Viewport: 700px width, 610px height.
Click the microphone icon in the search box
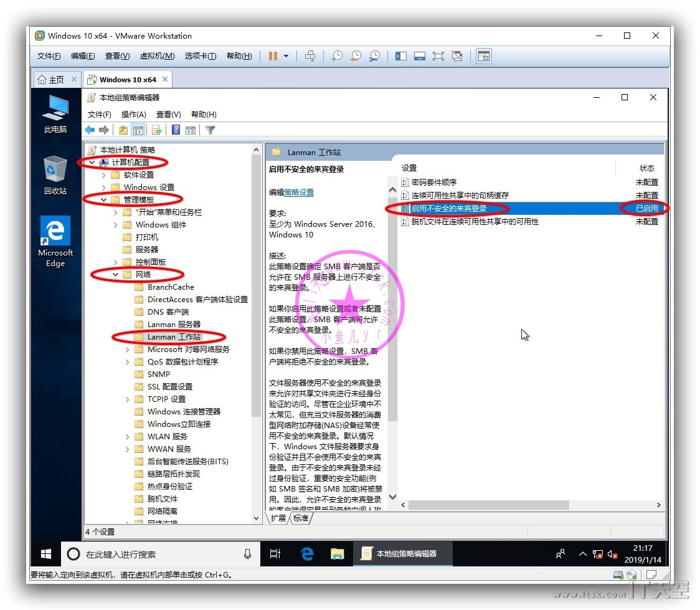pos(247,554)
